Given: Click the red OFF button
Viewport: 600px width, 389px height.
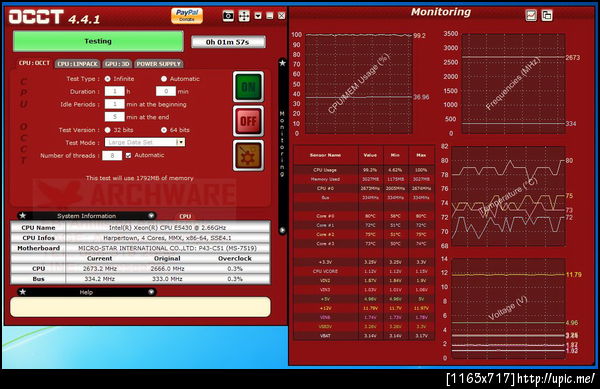Looking at the screenshot, I should coord(248,121).
